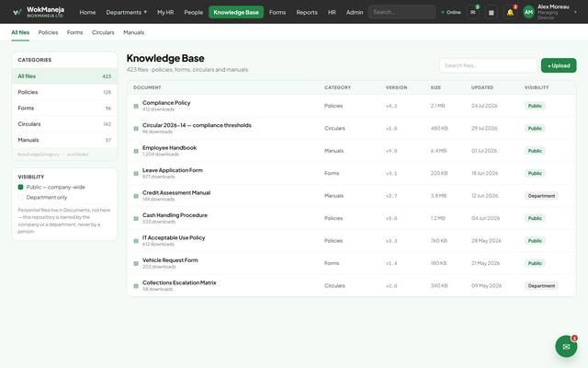
Task: Go to the Home menu item
Action: pos(87,12)
